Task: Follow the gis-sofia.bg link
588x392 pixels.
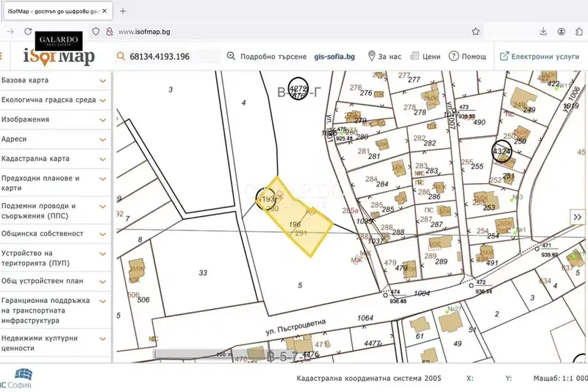Action: tap(334, 57)
